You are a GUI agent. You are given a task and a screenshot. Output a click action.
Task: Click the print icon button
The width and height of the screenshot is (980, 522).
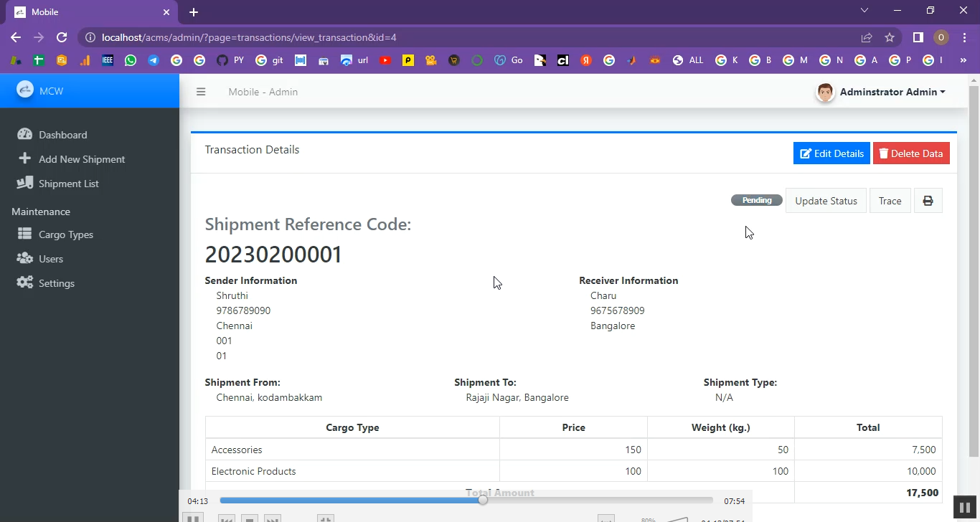(928, 201)
